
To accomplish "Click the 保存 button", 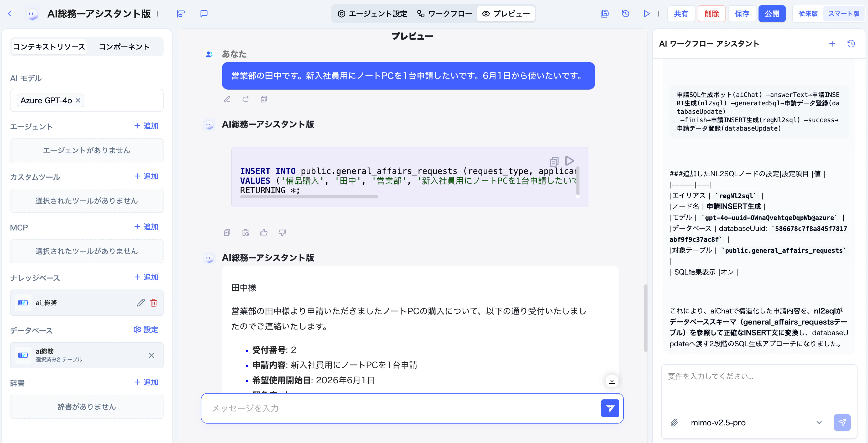I will point(742,14).
